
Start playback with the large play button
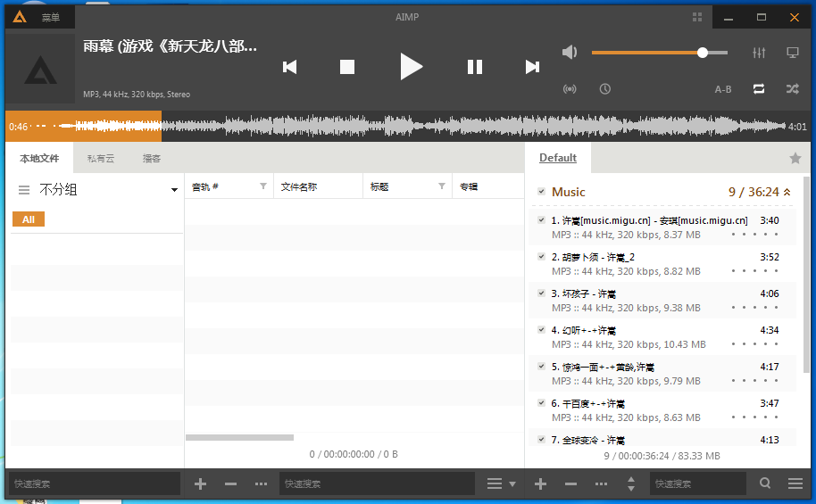pos(411,67)
